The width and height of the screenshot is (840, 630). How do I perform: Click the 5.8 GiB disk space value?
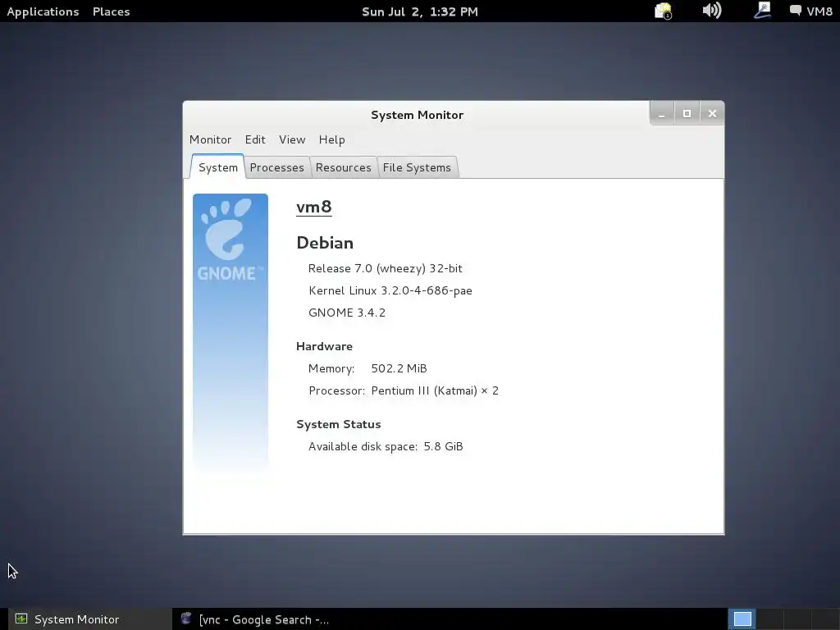(x=443, y=447)
